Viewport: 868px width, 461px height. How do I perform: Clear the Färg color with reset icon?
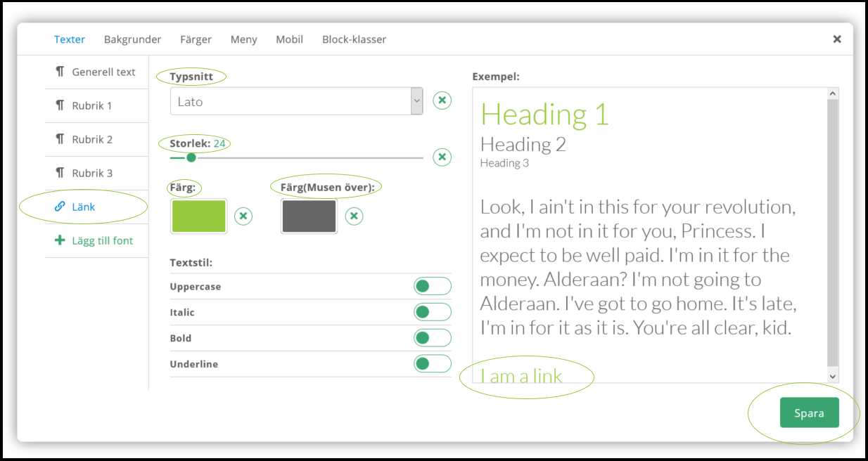coord(243,216)
